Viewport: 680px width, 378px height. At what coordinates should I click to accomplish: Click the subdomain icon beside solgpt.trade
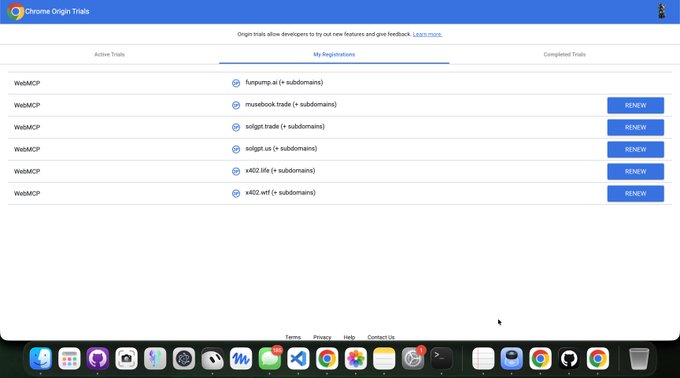pyautogui.click(x=236, y=127)
